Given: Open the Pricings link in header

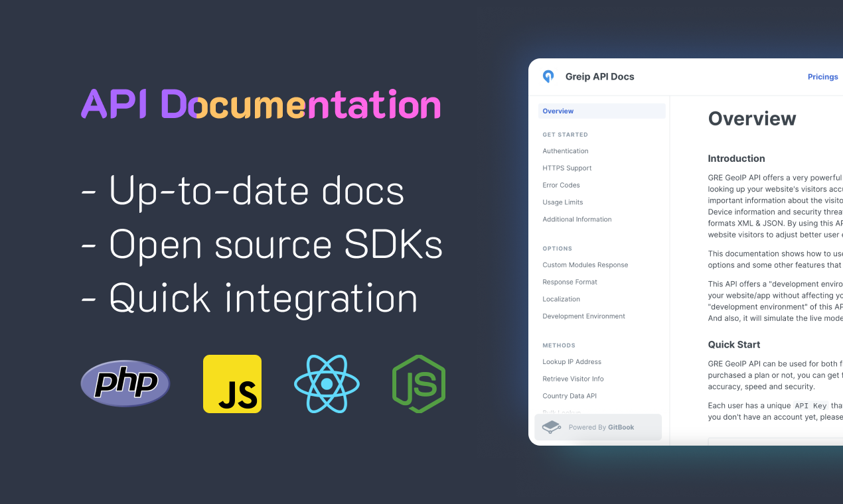Looking at the screenshot, I should (823, 77).
